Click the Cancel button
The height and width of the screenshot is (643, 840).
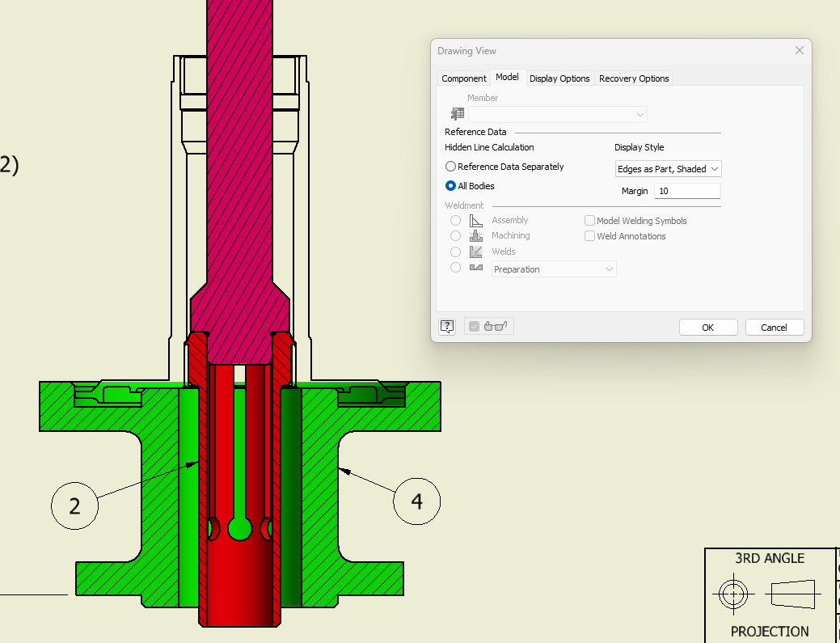[774, 328]
